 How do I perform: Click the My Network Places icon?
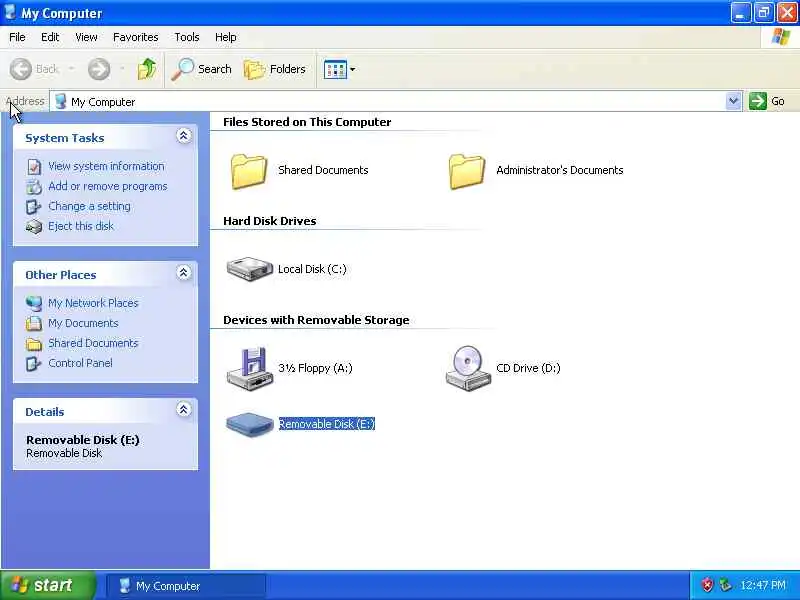[34, 304]
